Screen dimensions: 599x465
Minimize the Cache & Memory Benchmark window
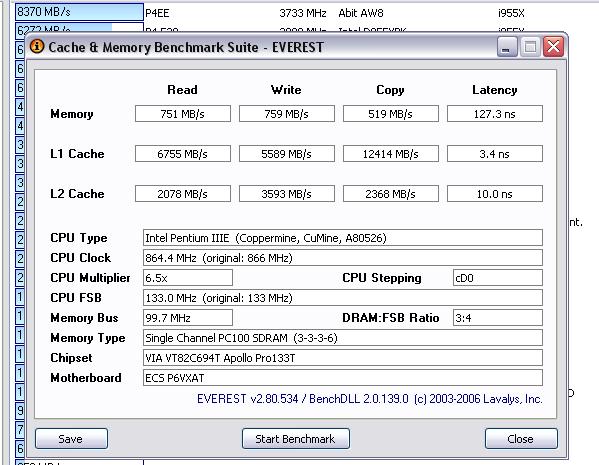tap(507, 47)
